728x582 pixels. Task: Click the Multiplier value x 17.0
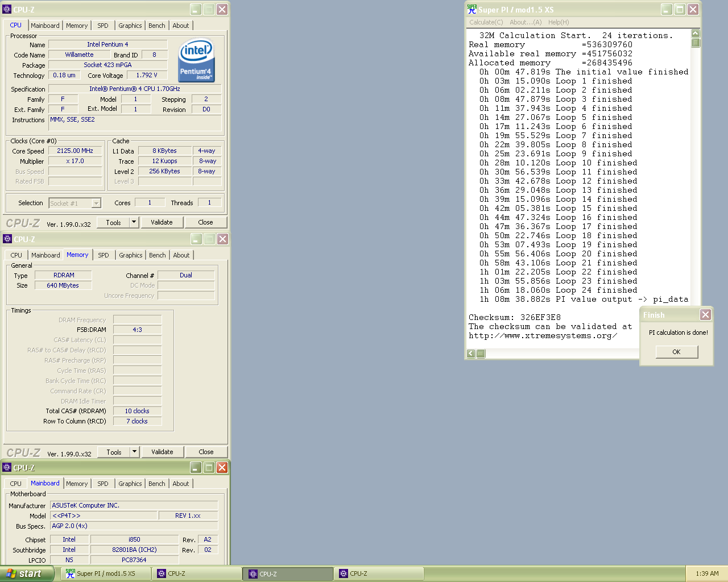[x=75, y=161]
